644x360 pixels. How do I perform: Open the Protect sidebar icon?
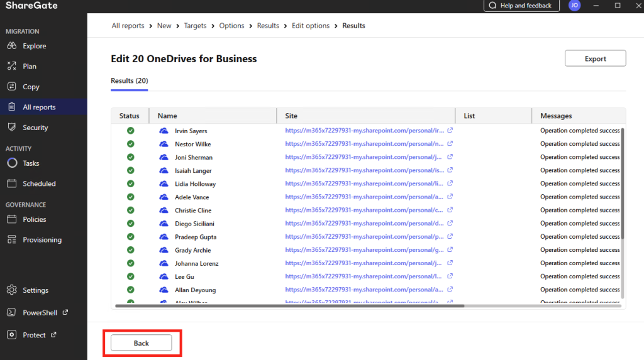11,335
